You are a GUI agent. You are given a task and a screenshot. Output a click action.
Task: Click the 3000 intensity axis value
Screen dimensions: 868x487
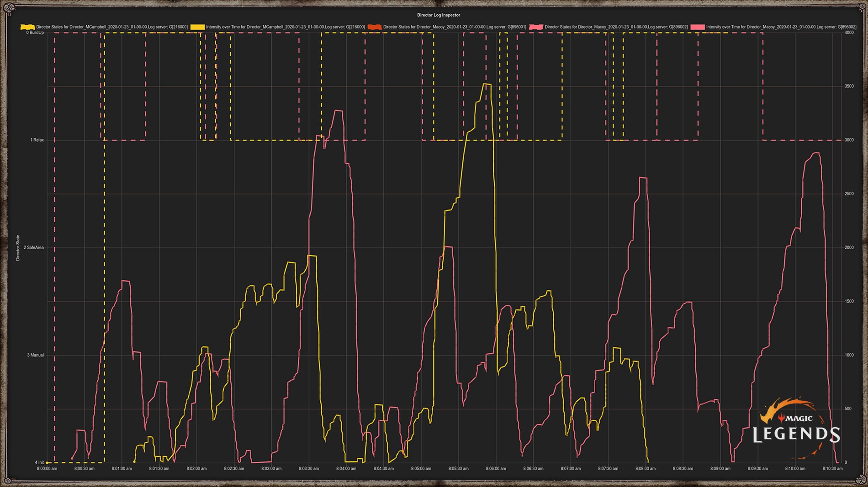pos(849,140)
